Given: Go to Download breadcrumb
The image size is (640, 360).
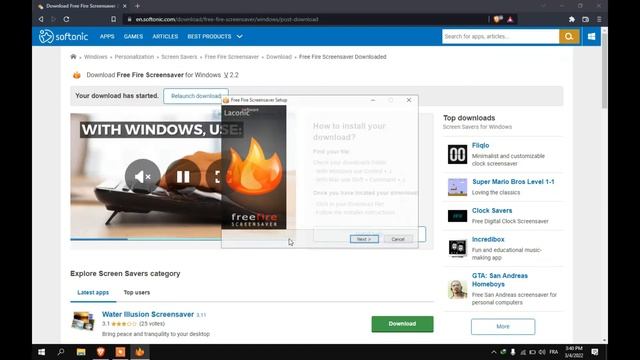Looking at the screenshot, I should (279, 57).
